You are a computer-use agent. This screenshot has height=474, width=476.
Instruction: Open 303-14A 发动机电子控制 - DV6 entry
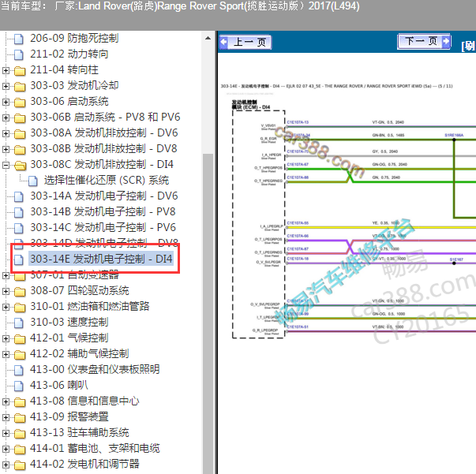coord(104,196)
